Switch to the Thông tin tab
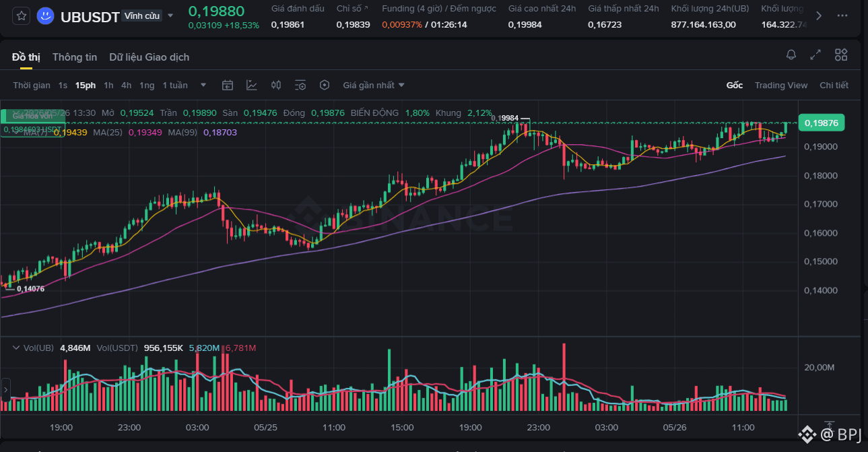868x452 pixels. pyautogui.click(x=75, y=57)
